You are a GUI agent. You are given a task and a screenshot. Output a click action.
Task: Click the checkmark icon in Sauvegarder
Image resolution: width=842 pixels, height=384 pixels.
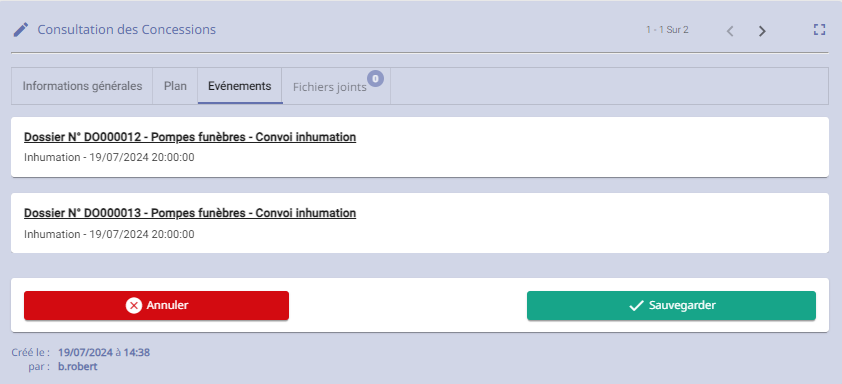[x=636, y=306]
